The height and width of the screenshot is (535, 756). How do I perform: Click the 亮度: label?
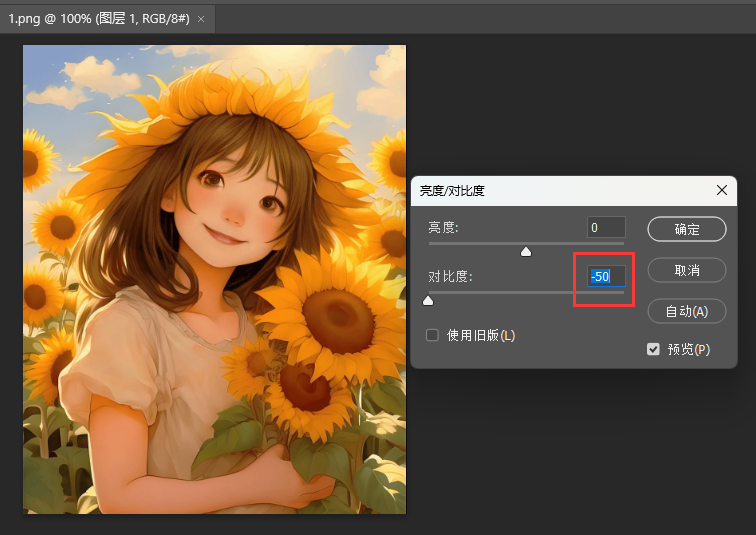pyautogui.click(x=443, y=227)
